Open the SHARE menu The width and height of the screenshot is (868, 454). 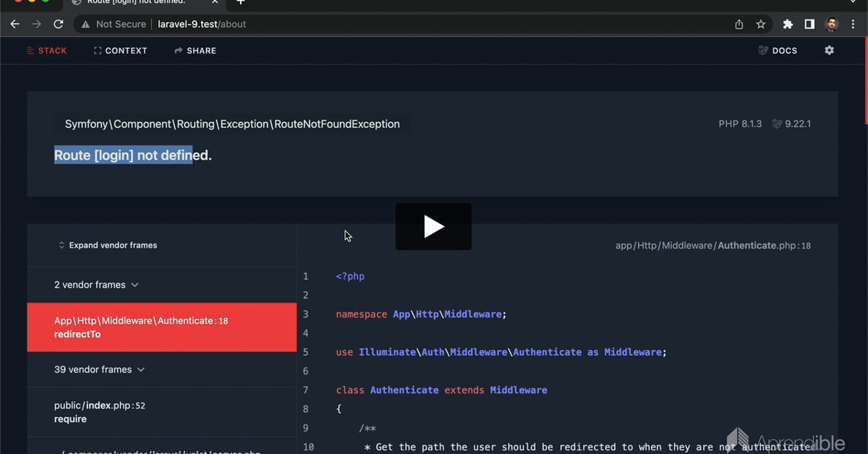tap(195, 51)
